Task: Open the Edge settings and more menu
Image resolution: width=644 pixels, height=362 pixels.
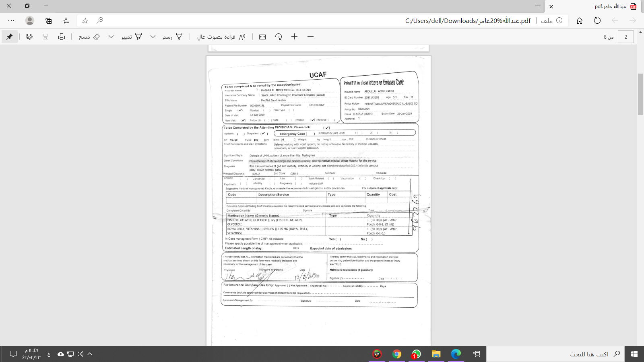Action: tap(11, 21)
